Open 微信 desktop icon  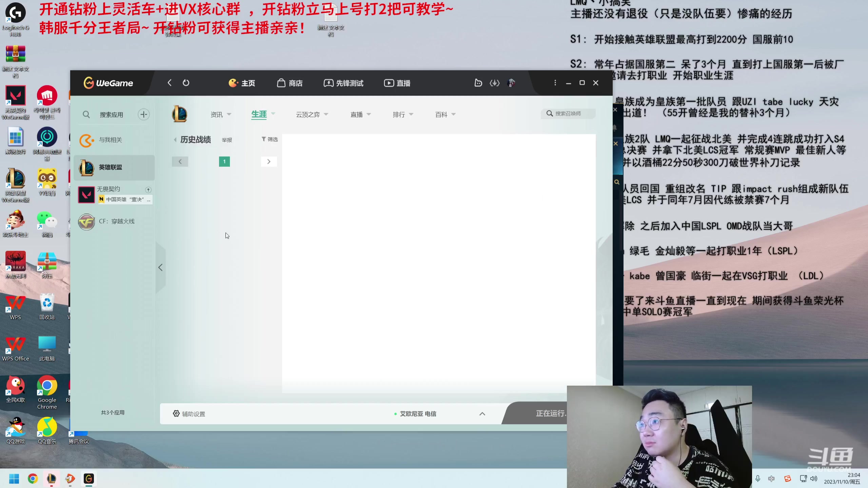pyautogui.click(x=47, y=224)
